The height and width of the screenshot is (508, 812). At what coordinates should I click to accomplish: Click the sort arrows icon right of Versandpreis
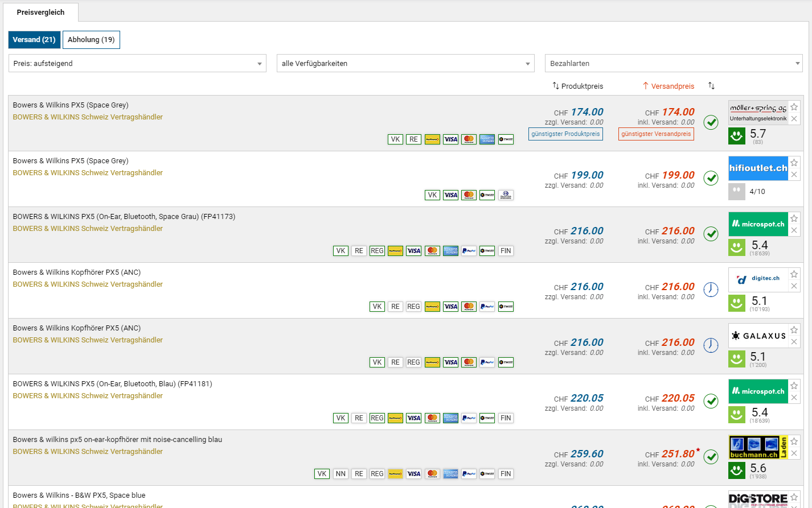711,86
